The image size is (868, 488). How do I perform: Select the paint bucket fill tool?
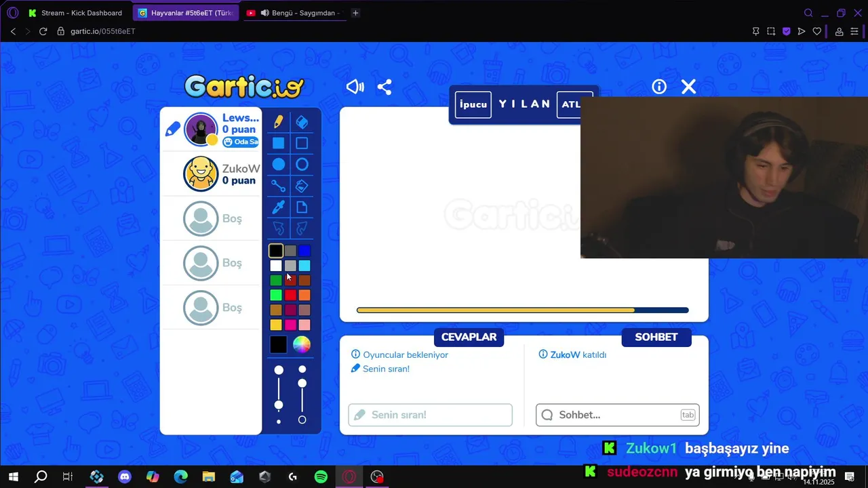click(302, 186)
